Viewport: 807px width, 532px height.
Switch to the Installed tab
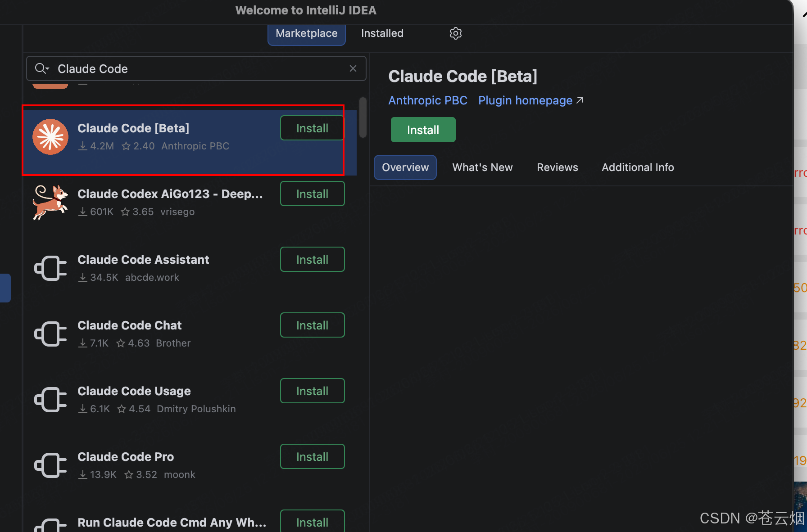point(382,33)
